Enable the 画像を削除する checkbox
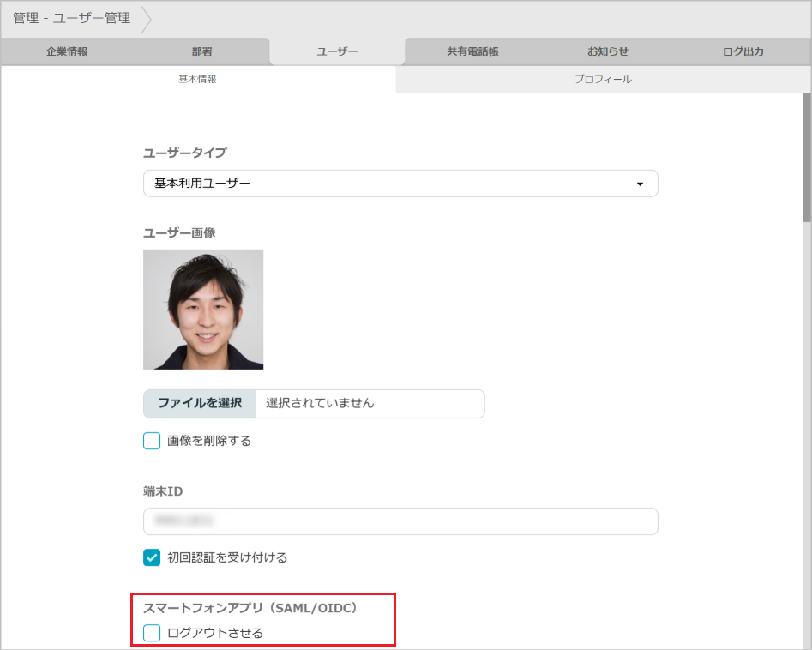 click(x=152, y=441)
